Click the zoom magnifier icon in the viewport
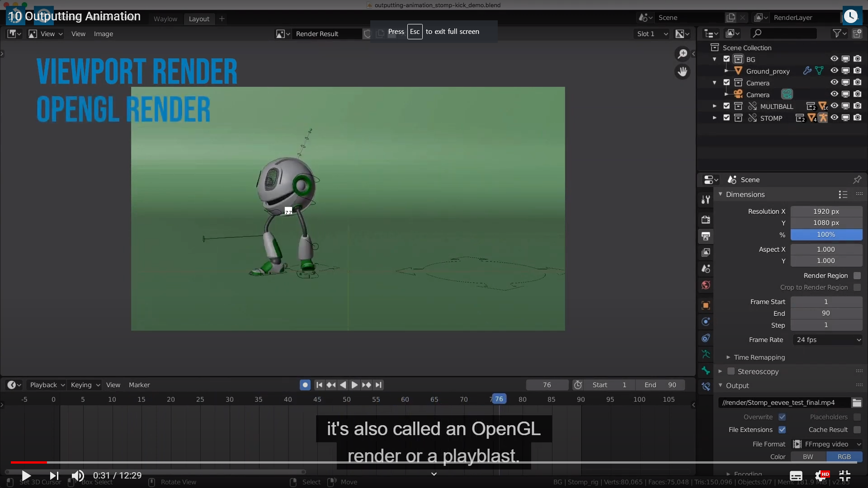Image resolution: width=868 pixels, height=488 pixels. (682, 54)
